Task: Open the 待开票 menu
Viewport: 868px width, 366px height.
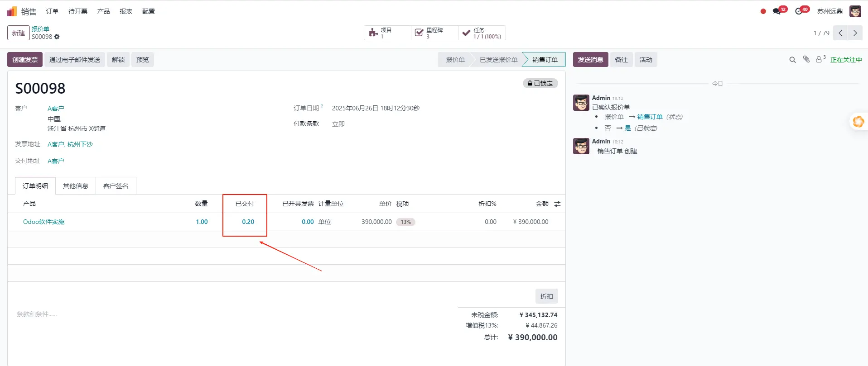Action: click(78, 11)
